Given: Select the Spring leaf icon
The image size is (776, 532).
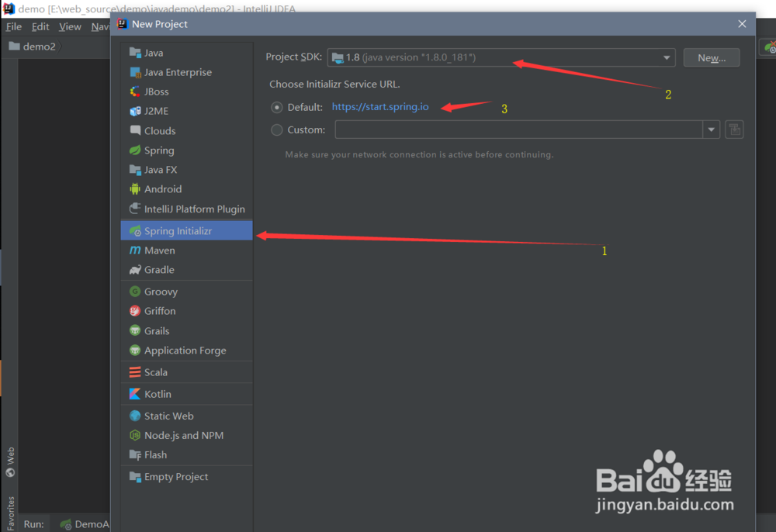Looking at the screenshot, I should (x=134, y=150).
